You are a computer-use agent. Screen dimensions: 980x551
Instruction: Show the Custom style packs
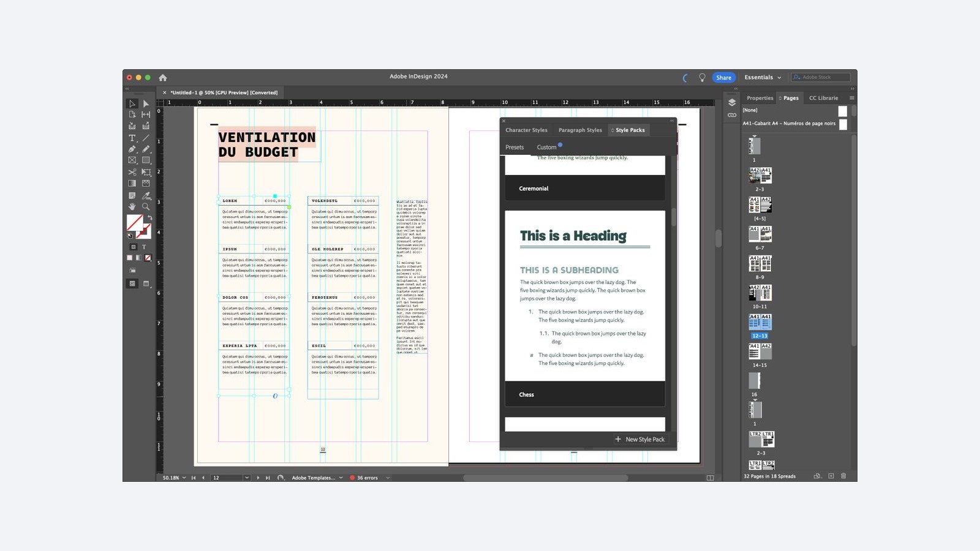click(x=546, y=148)
